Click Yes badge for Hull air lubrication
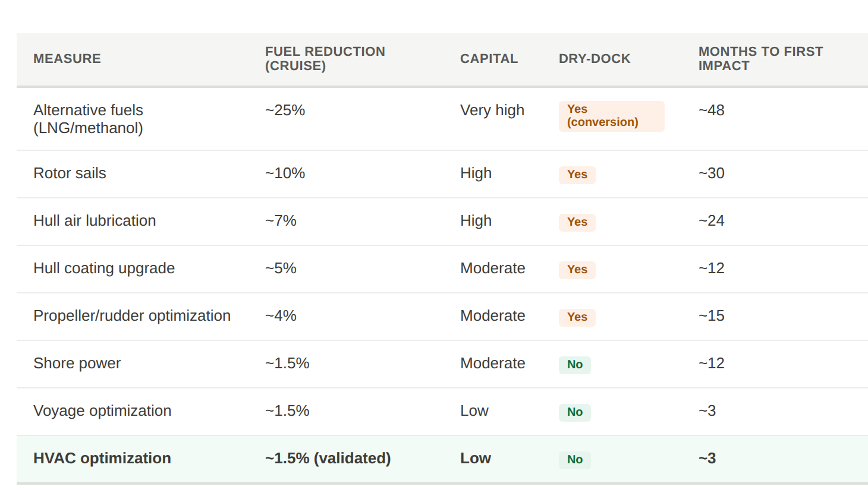This screenshot has width=868, height=493. pos(577,222)
